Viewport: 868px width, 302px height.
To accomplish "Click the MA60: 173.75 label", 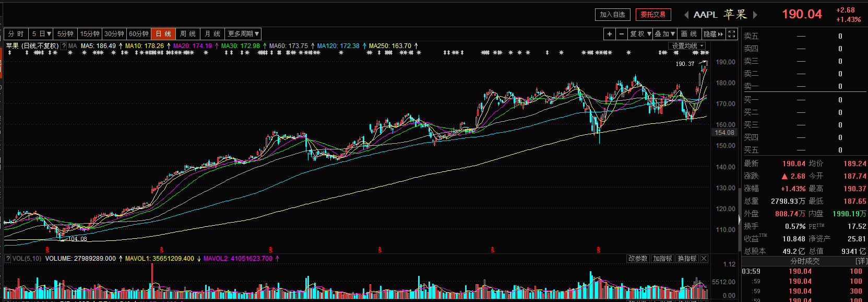I will pos(289,46).
